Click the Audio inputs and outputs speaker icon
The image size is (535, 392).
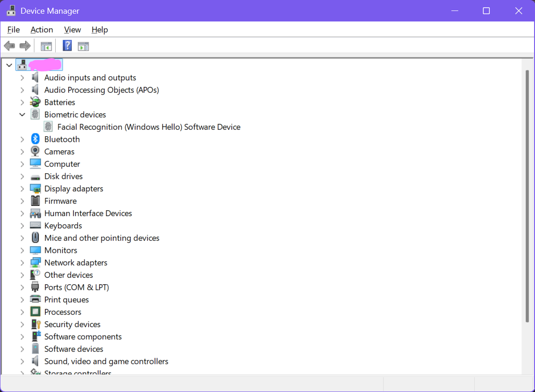pyautogui.click(x=35, y=78)
